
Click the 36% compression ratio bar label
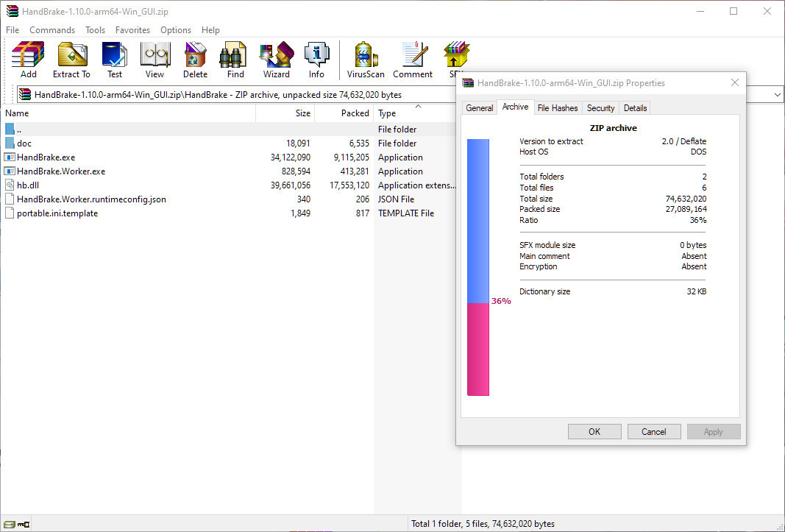point(501,301)
